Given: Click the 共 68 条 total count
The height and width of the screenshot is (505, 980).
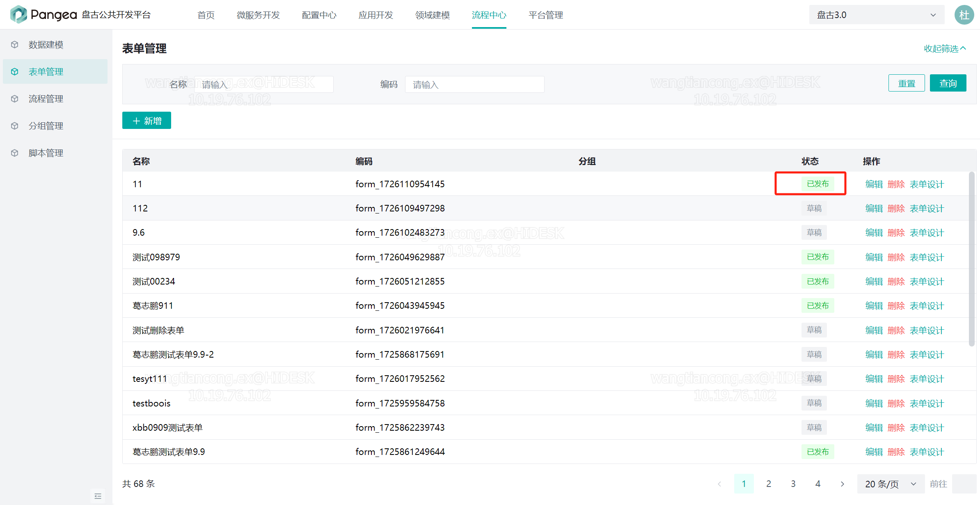Looking at the screenshot, I should click(139, 484).
